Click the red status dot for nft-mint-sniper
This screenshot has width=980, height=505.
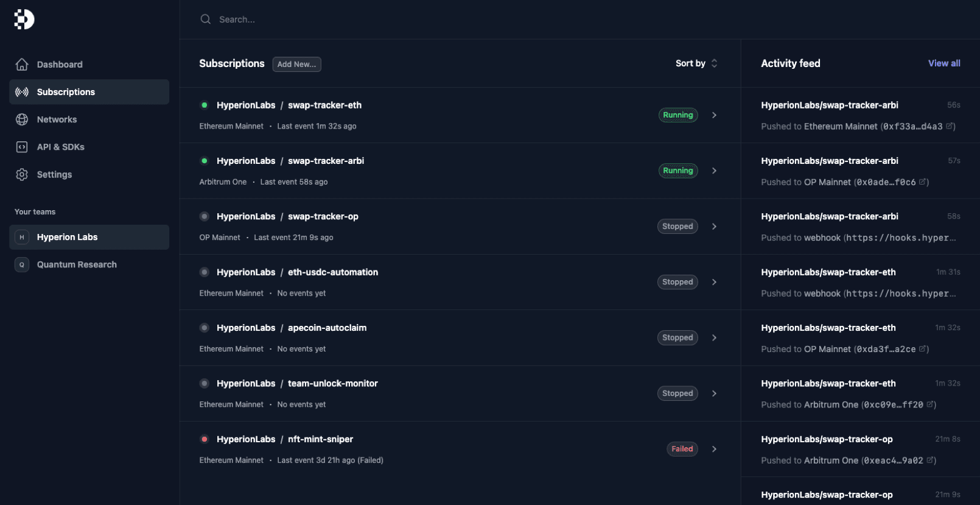(x=205, y=439)
